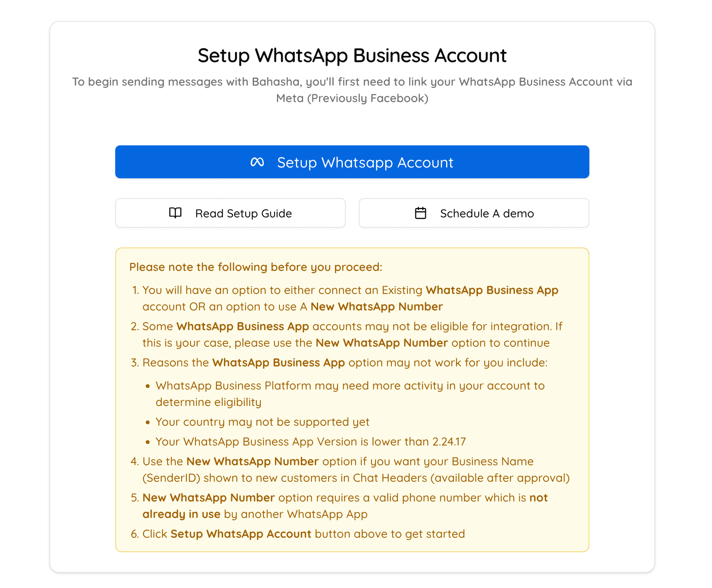Image resolution: width=712 pixels, height=588 pixels.
Task: Click the bold WhatsApp Business App text in point 1
Action: pyautogui.click(x=491, y=290)
